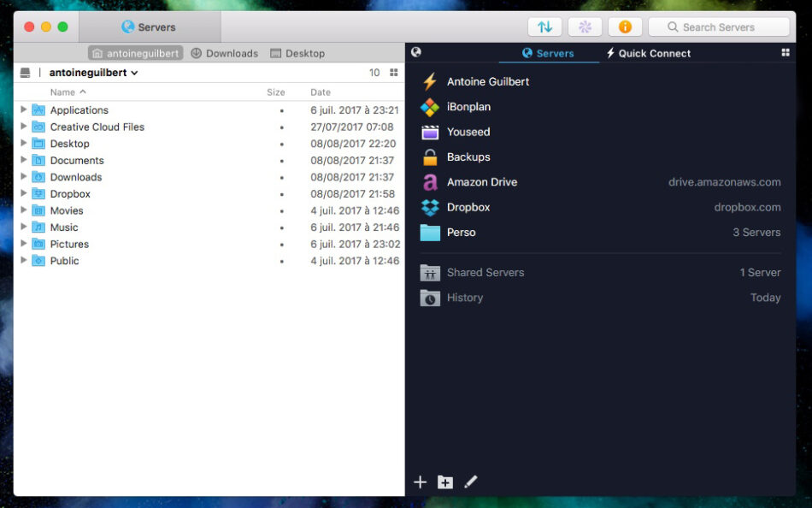Click 'Today' label beside History
Screen dimensions: 812x508
765,298
